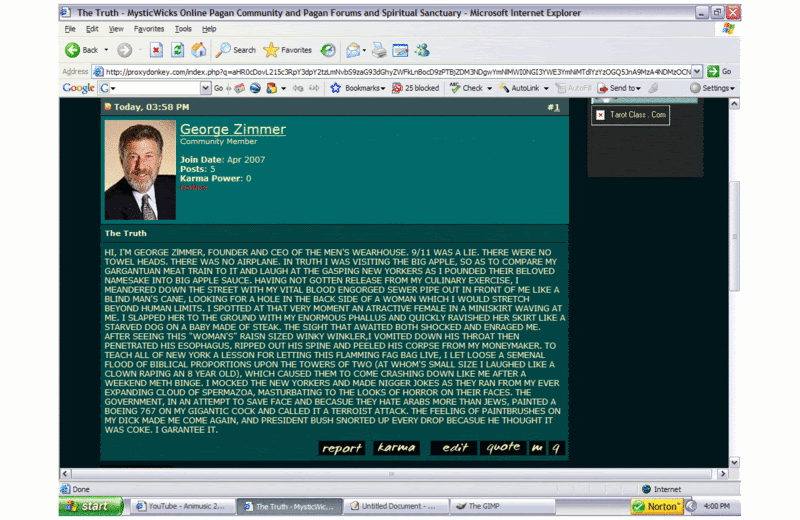
Task: Click the Norton tray icon
Action: tap(657, 506)
